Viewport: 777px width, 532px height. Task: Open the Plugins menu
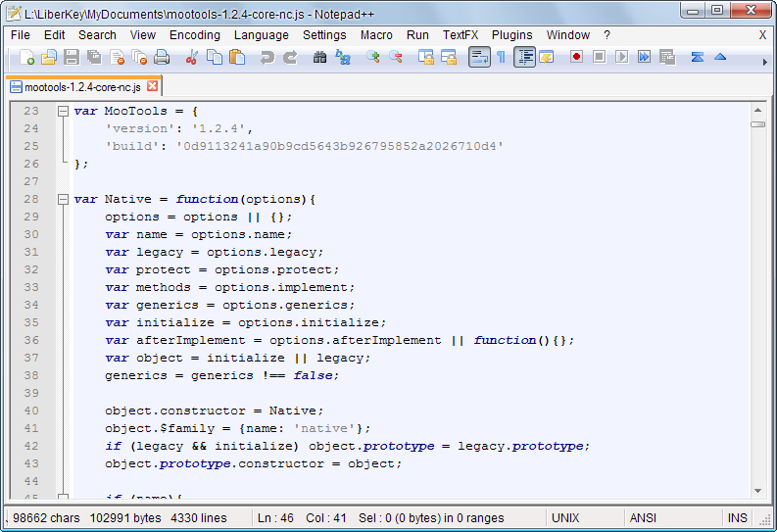coord(511,35)
